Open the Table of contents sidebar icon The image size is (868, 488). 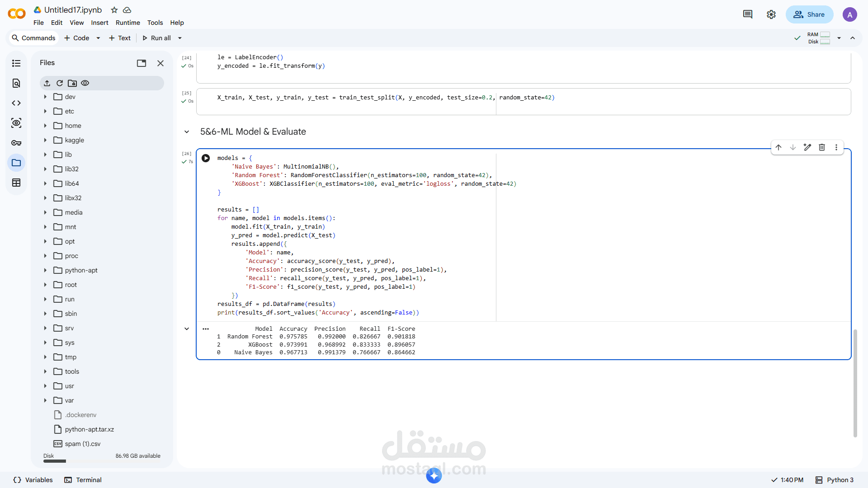pyautogui.click(x=16, y=63)
